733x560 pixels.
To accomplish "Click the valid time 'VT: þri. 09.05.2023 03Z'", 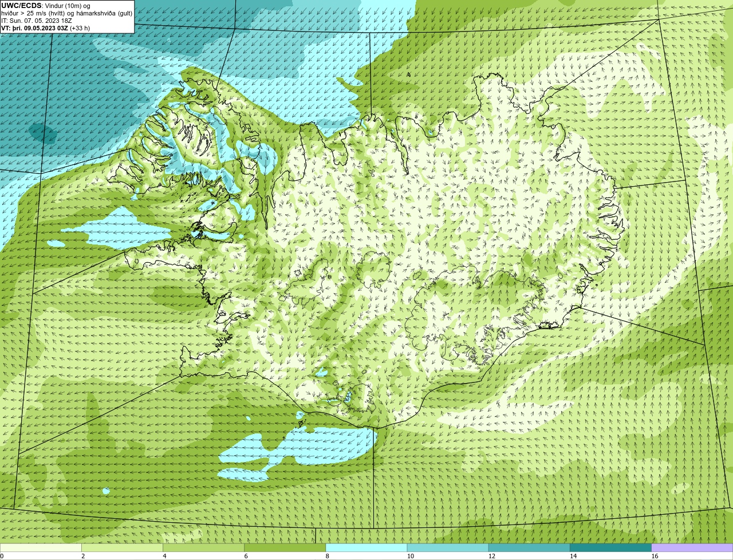I will point(34,28).
